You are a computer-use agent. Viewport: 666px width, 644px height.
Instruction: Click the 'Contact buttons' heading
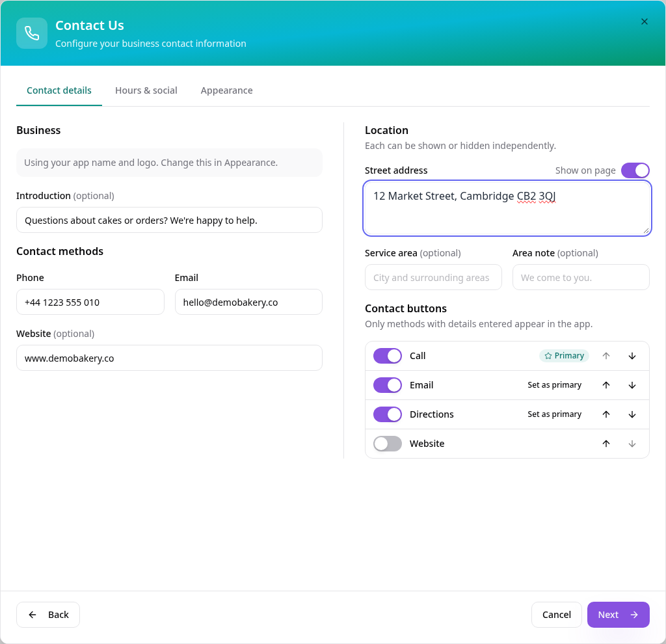[406, 308]
